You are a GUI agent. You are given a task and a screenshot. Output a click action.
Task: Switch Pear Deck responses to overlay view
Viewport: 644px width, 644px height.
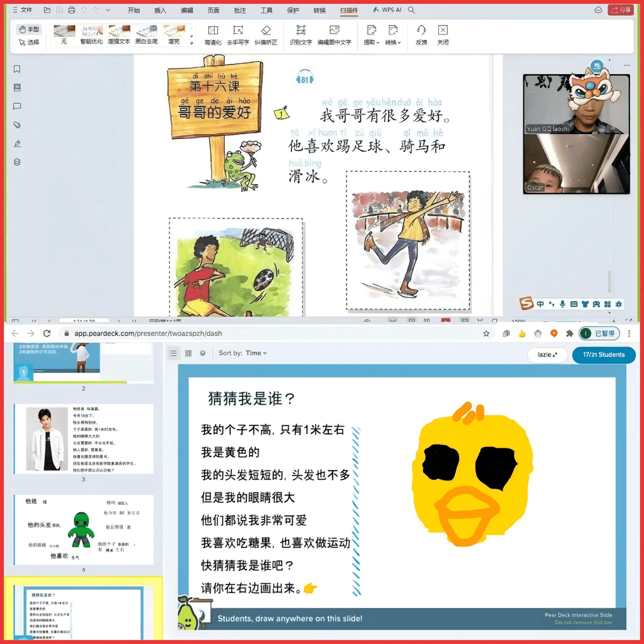coord(203,353)
